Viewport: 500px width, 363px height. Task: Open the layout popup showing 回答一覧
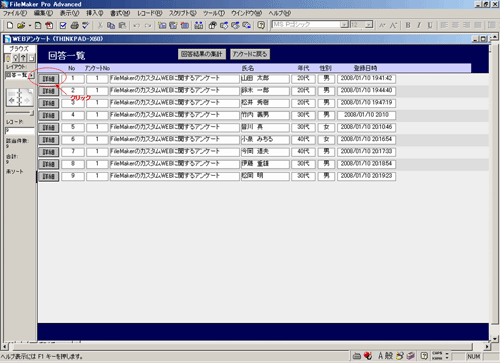point(20,75)
